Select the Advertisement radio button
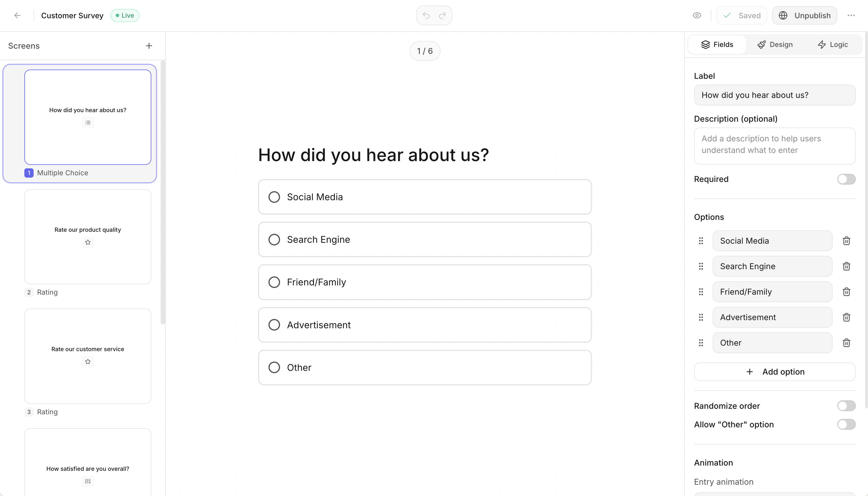Viewport: 868px width, 496px height. [x=274, y=325]
